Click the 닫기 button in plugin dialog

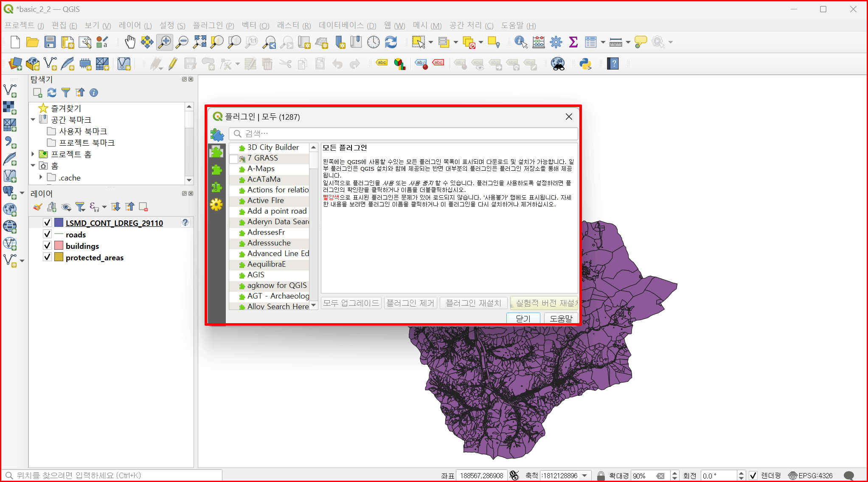point(523,318)
